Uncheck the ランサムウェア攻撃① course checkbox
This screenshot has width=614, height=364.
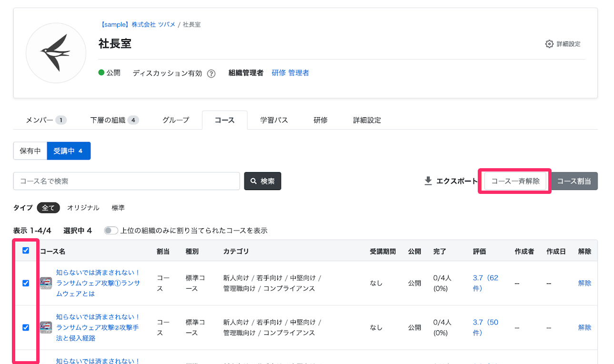click(26, 283)
